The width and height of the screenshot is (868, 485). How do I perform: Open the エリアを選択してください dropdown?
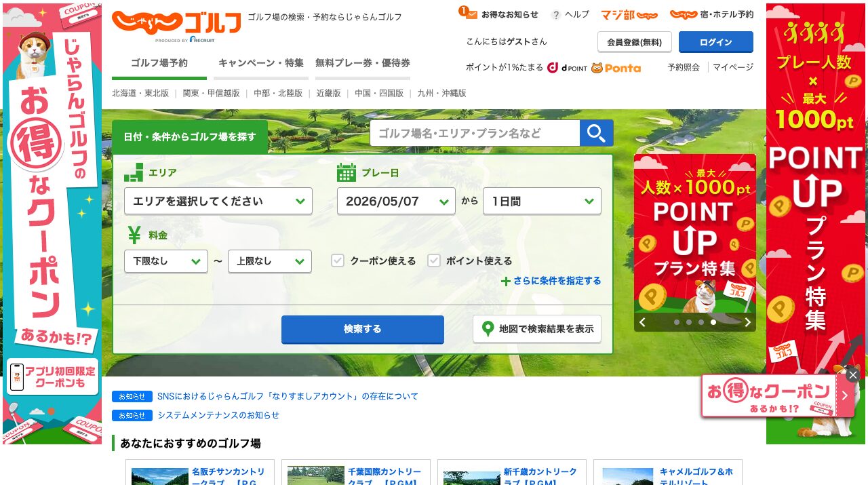point(218,201)
